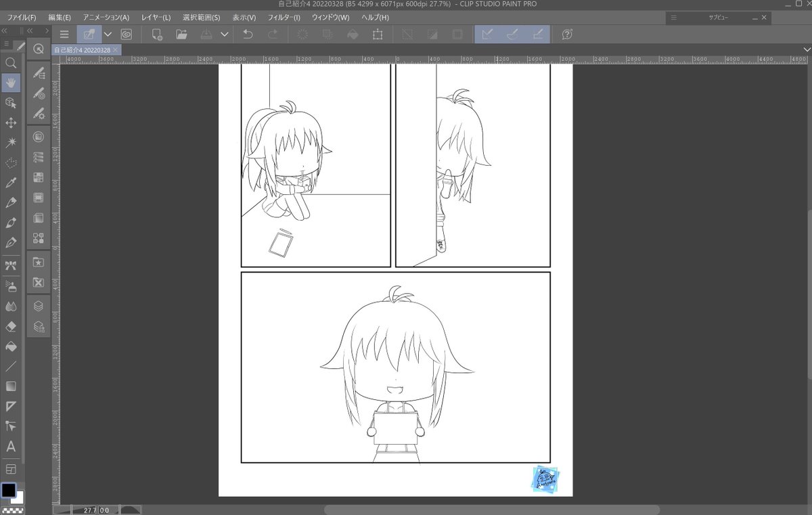This screenshot has height=515, width=812.
Task: Switch to the 自己紹介4 20220328 canvas tab
Action: [x=83, y=50]
